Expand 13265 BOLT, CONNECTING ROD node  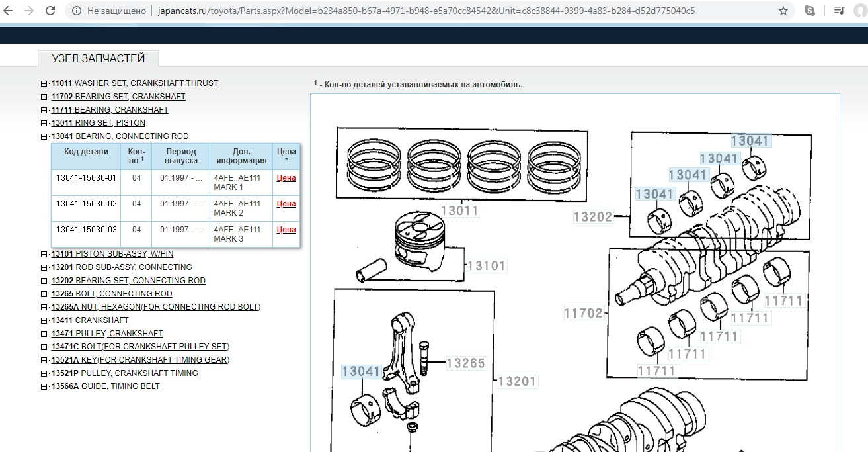coord(44,294)
